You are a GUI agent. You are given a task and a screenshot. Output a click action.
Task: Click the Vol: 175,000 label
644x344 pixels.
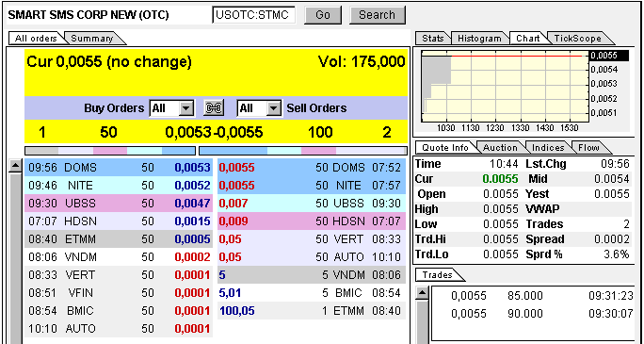[362, 62]
